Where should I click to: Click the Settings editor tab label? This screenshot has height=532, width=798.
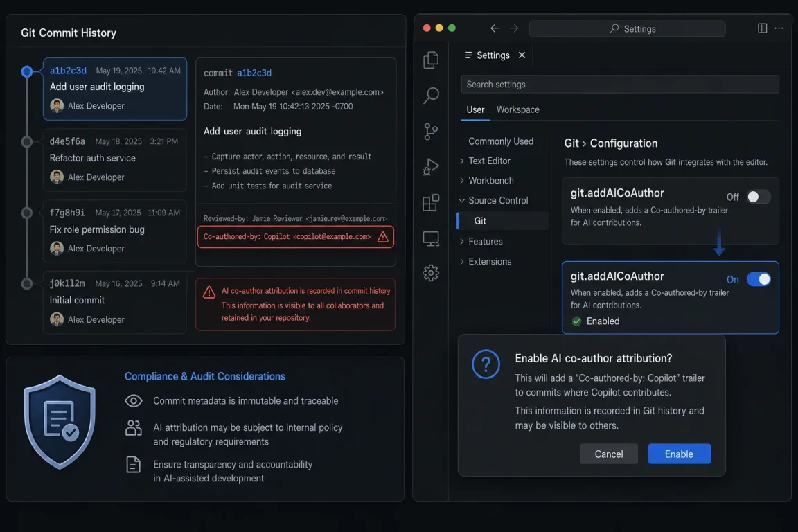point(493,55)
